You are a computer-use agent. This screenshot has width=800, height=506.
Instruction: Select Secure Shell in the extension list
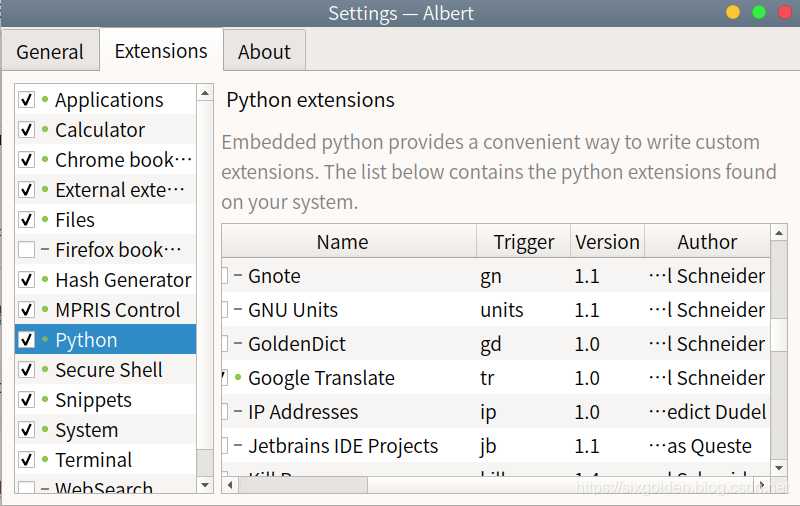[x=109, y=370]
